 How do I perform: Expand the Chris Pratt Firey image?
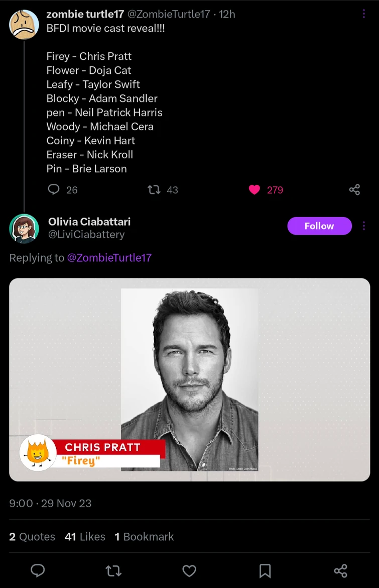[189, 379]
